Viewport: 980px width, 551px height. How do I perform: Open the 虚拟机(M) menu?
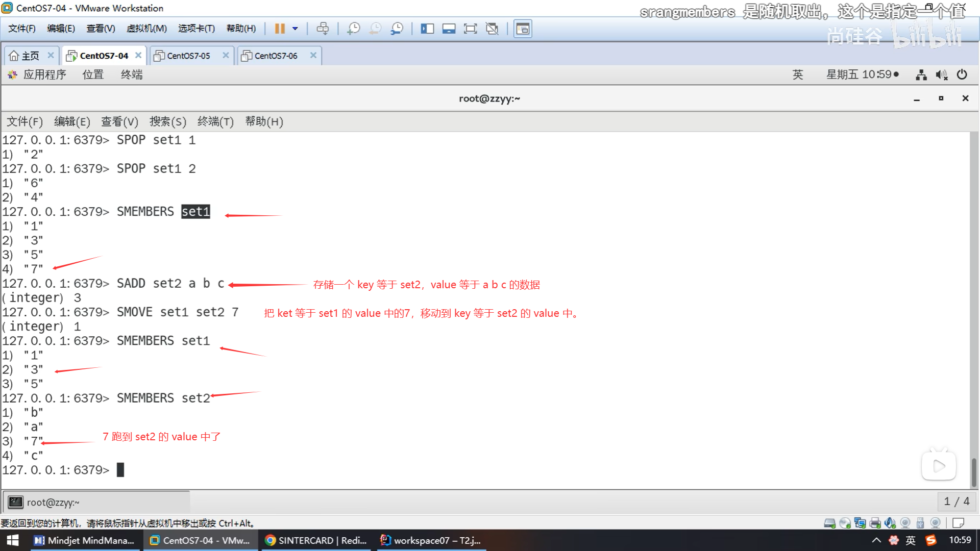click(146, 29)
